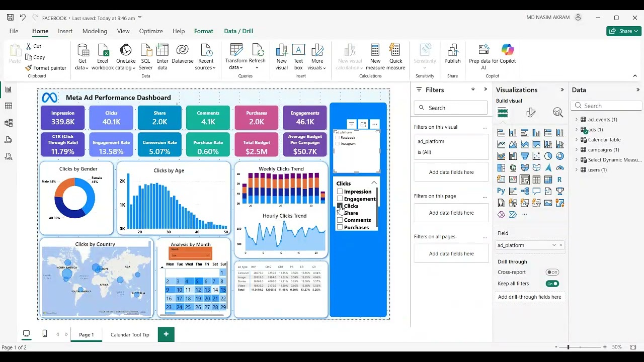Click the Filters search field
Screen dimensions: 644x362
click(451, 108)
